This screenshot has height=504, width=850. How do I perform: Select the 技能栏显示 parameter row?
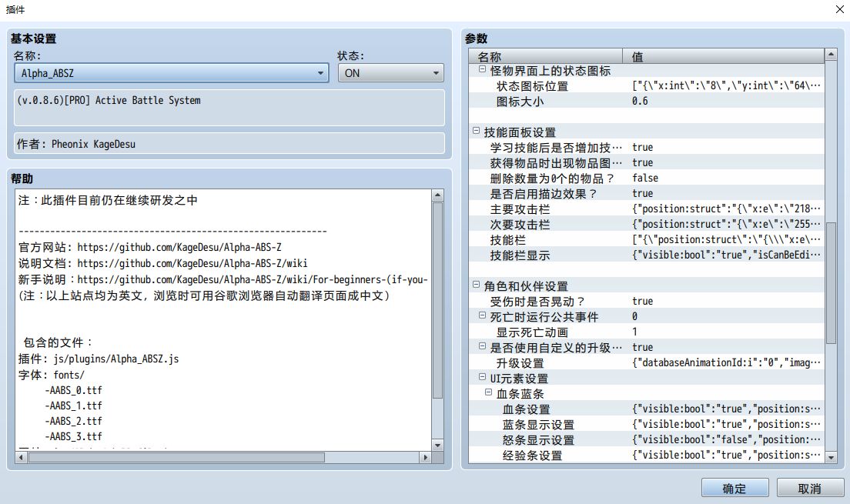point(647,255)
